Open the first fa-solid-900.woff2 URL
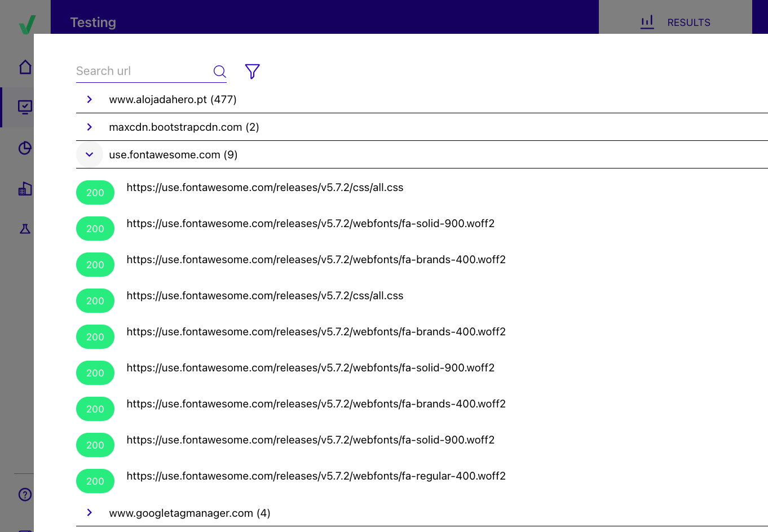This screenshot has height=532, width=768. point(310,224)
